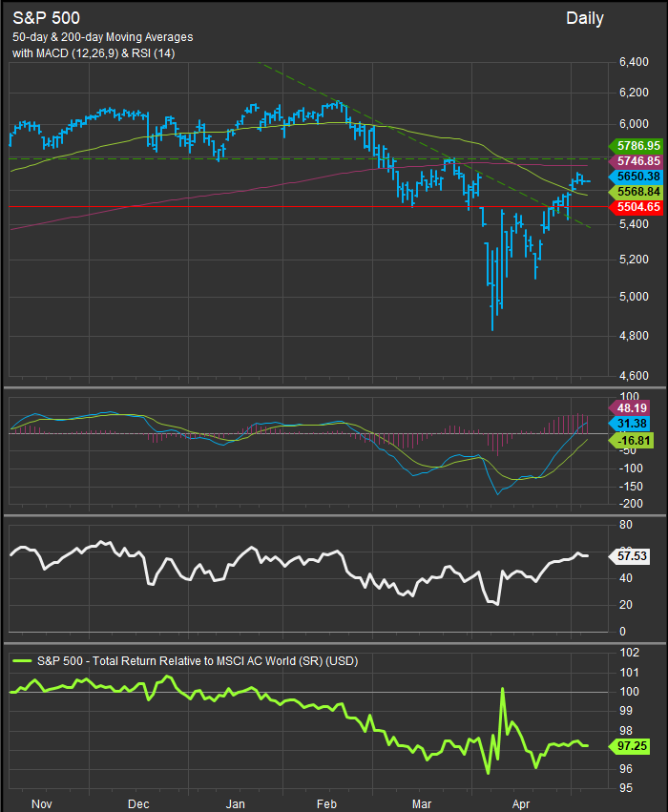Image resolution: width=668 pixels, height=812 pixels.
Task: Click the 40 RSI axis label
Action: coord(626,578)
